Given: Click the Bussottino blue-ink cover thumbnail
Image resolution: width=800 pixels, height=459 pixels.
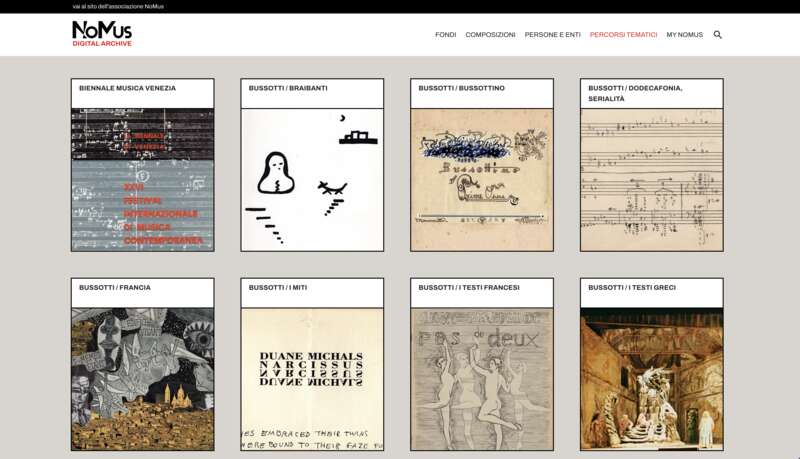Looking at the screenshot, I should [x=482, y=180].
